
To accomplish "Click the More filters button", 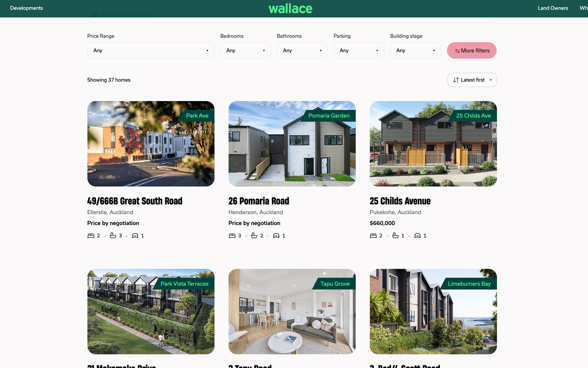I will (472, 50).
